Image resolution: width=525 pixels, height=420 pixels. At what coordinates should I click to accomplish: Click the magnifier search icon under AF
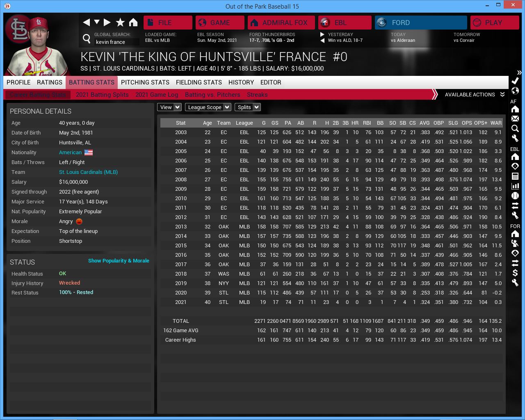(x=515, y=128)
